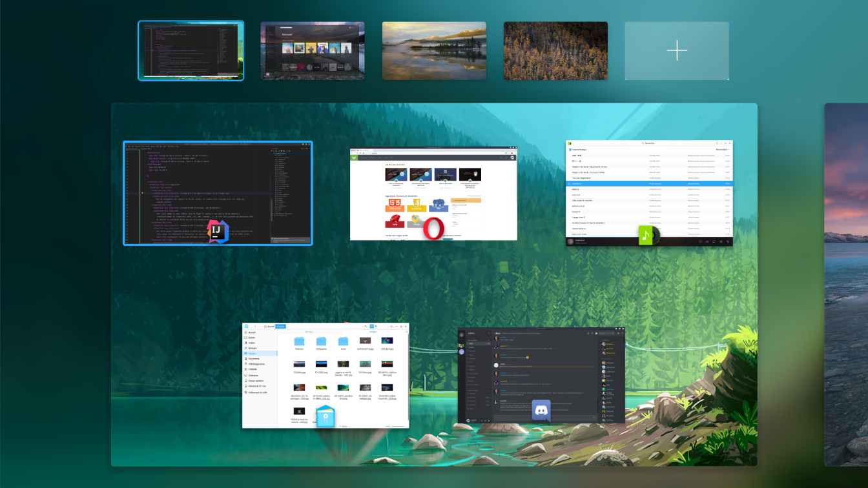Add a new workspace with the plus button

coord(677,51)
